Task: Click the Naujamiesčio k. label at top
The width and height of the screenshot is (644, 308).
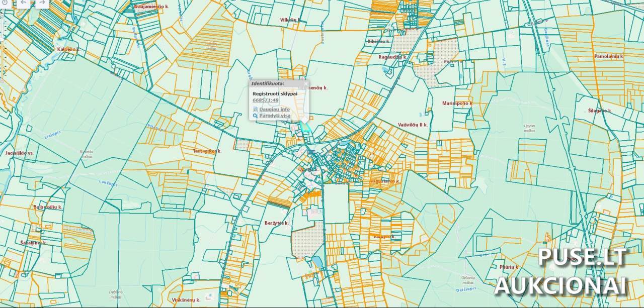Action: (151, 7)
